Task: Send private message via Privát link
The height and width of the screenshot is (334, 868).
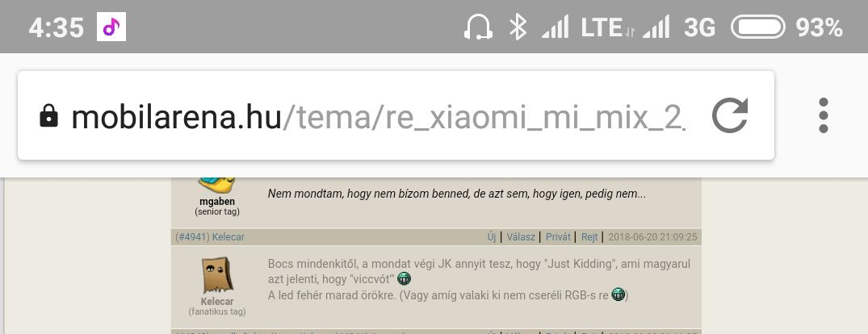Action: pos(558,237)
